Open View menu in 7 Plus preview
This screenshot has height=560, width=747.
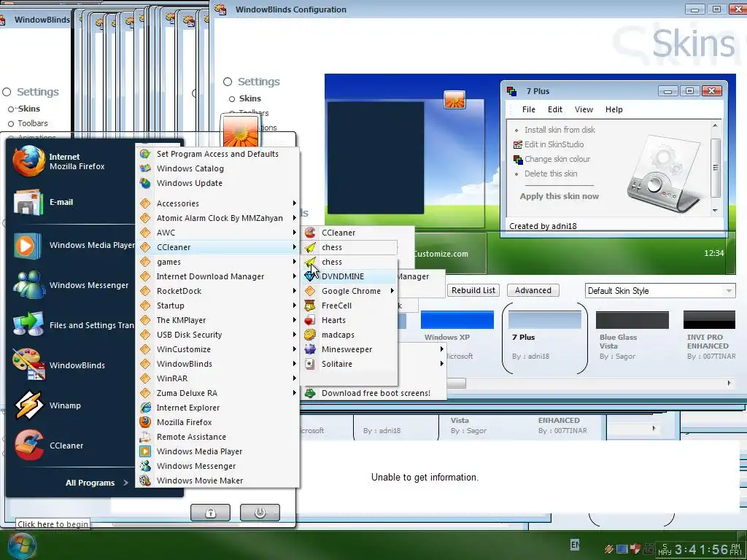point(584,109)
